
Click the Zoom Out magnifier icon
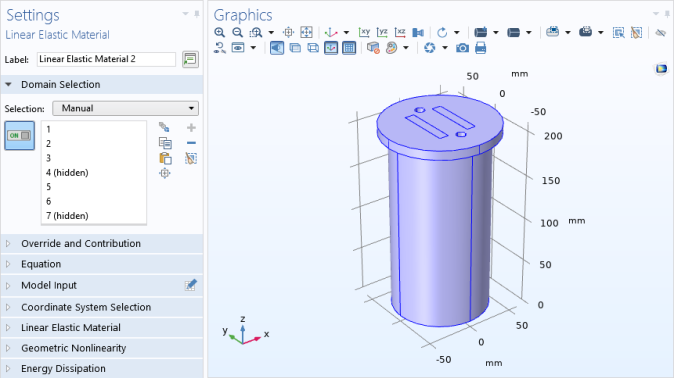point(237,32)
